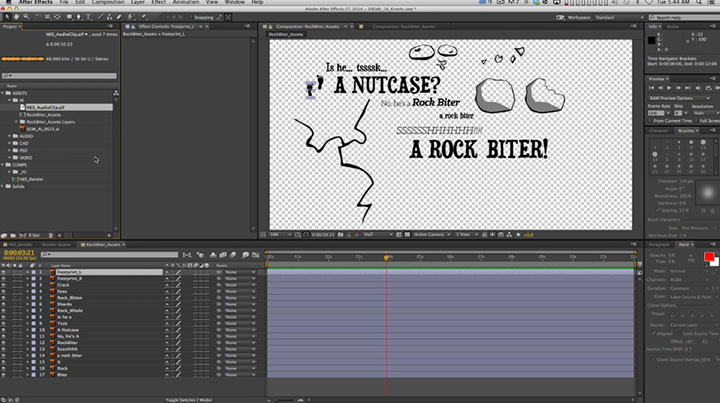Click the take snapshot camera icon in viewer
Image resolution: width=720 pixels, height=403 pixels.
click(341, 235)
